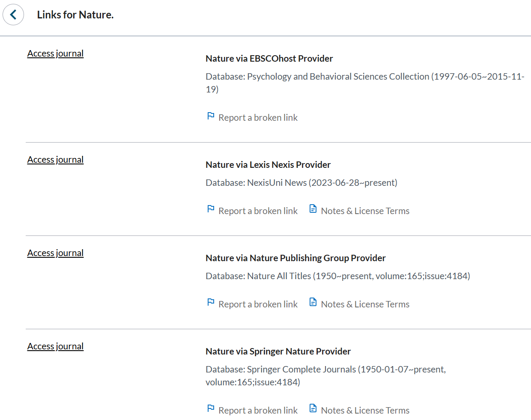Click the flag icon under Nature Publishing Group Provider

211,303
